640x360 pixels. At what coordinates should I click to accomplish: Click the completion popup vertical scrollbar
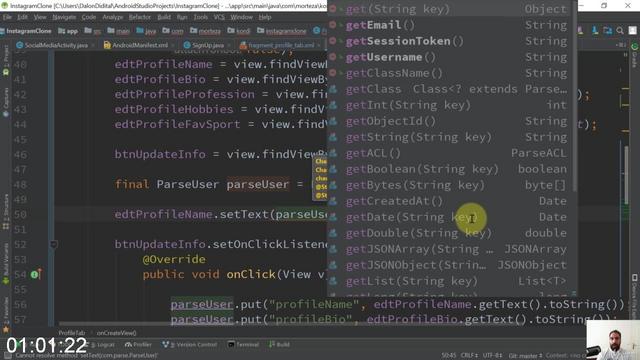pyautogui.click(x=574, y=96)
